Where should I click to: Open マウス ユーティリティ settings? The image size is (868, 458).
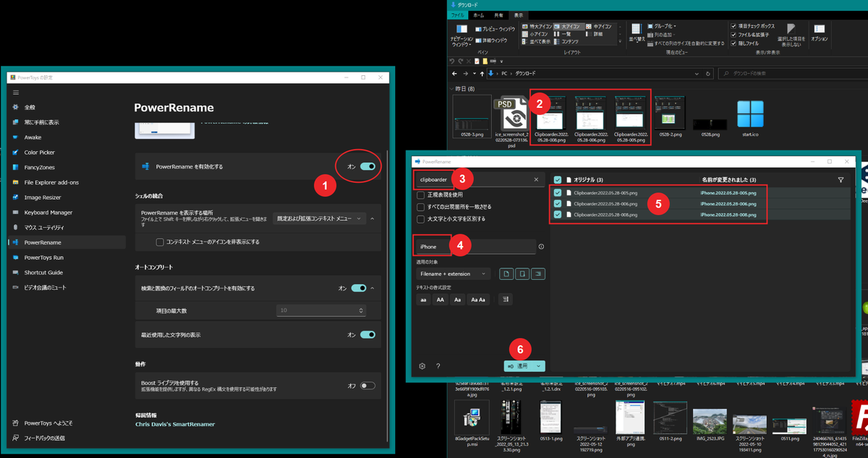point(68,227)
